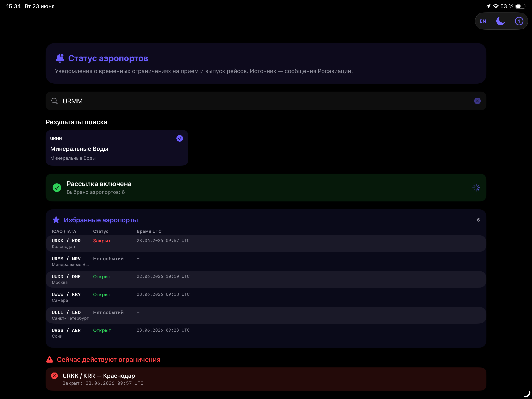
Task: Click the Сейчас действуют ограничения heading
Action: pyautogui.click(x=108, y=359)
